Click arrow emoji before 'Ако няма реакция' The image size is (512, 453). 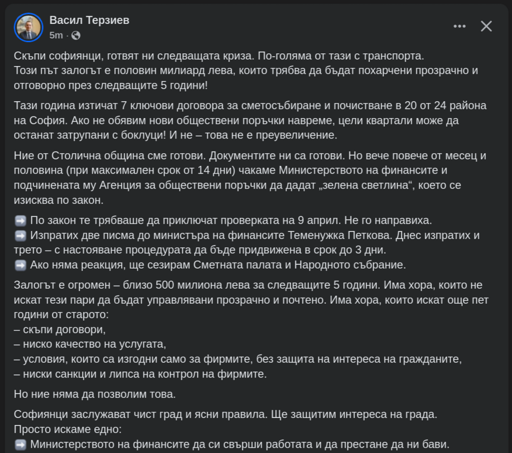point(20,265)
